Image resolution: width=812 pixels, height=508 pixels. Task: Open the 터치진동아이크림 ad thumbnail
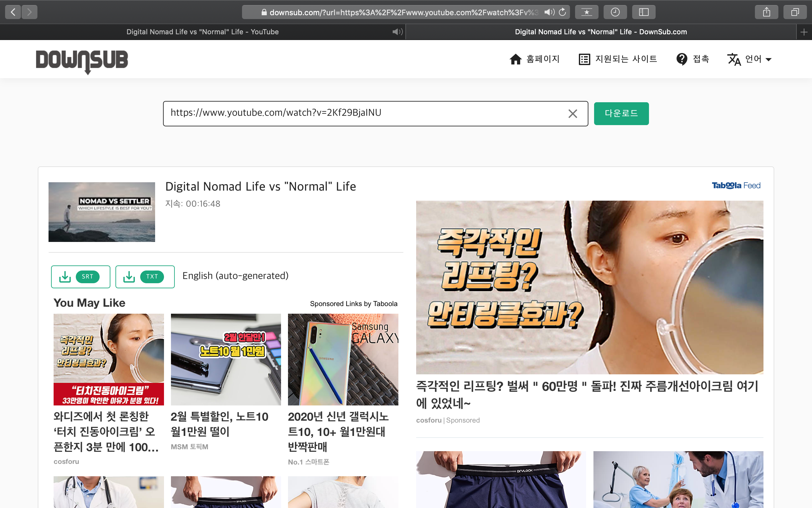109,359
